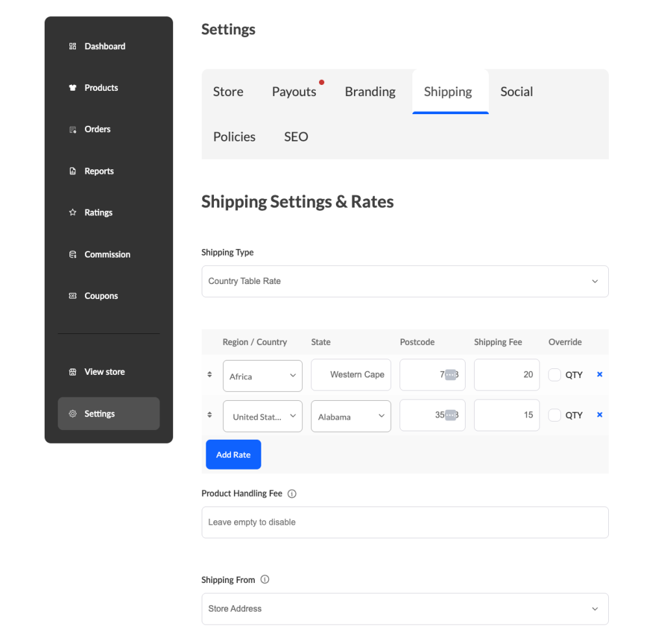Open the Commission page
Image resolution: width=664 pixels, height=644 pixels.
coord(107,254)
